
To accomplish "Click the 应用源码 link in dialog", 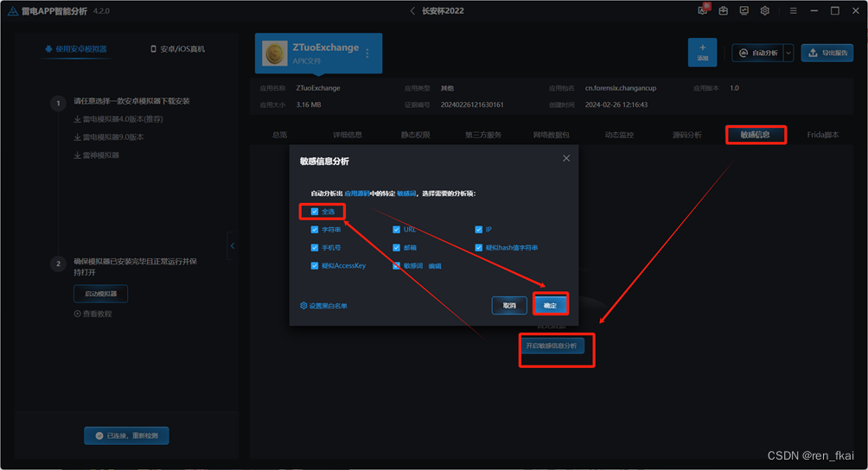I will click(356, 194).
